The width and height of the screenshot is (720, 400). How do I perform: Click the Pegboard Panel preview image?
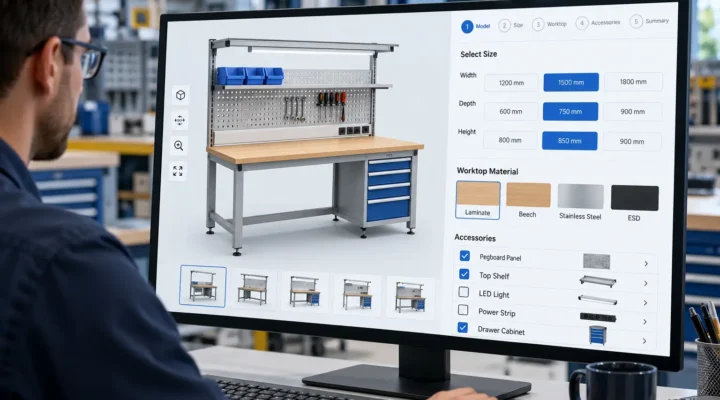tap(596, 261)
